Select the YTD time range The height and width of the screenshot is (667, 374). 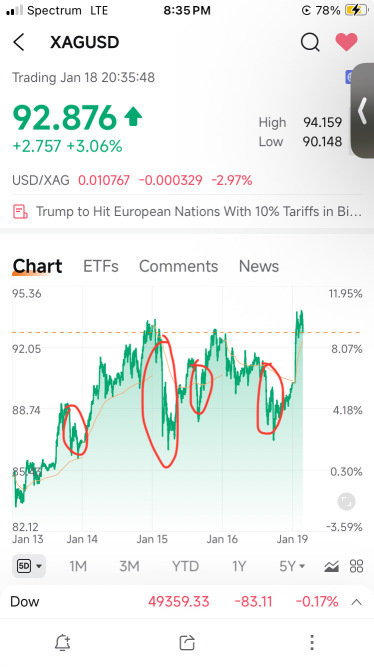pyautogui.click(x=185, y=566)
